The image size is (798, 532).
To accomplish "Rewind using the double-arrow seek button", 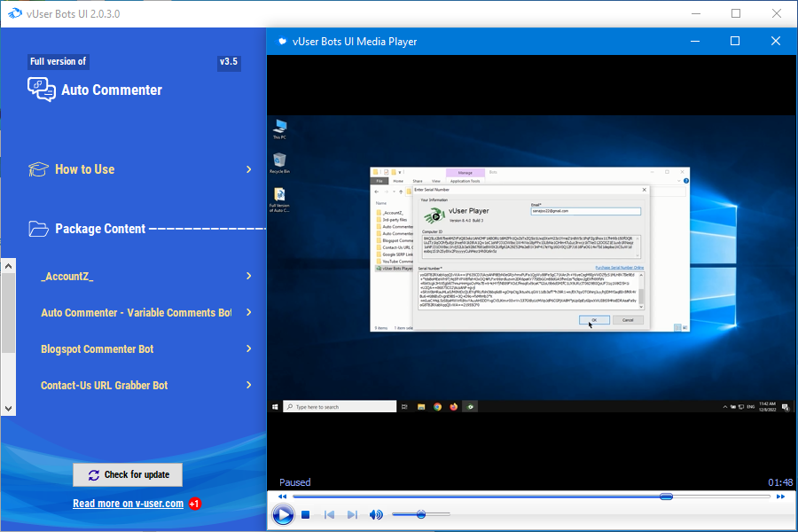I will coord(283,497).
